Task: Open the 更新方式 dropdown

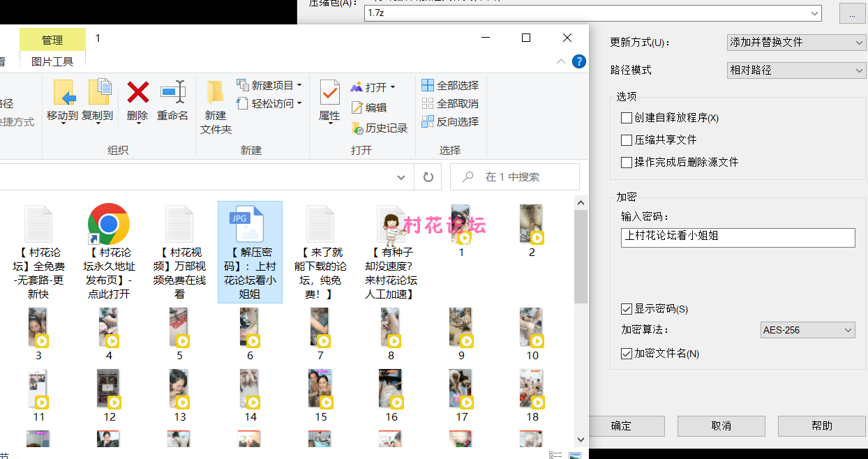Action: click(x=796, y=43)
